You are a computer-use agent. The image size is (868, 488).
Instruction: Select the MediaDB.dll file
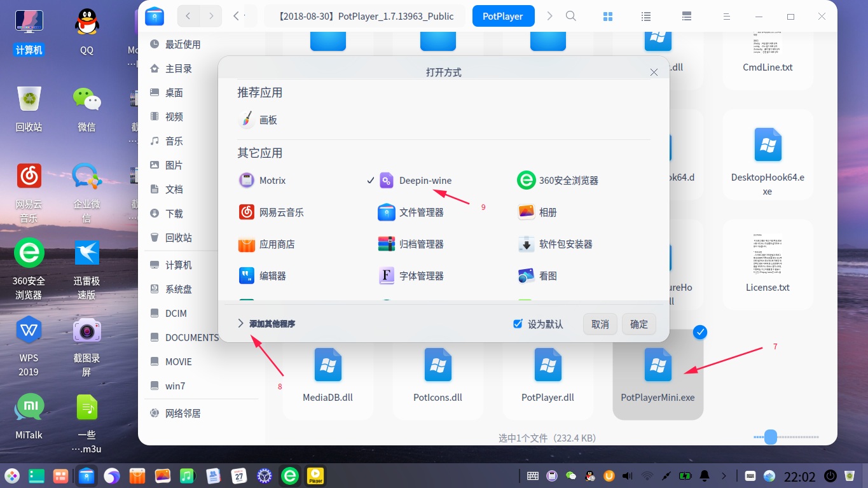pos(328,374)
